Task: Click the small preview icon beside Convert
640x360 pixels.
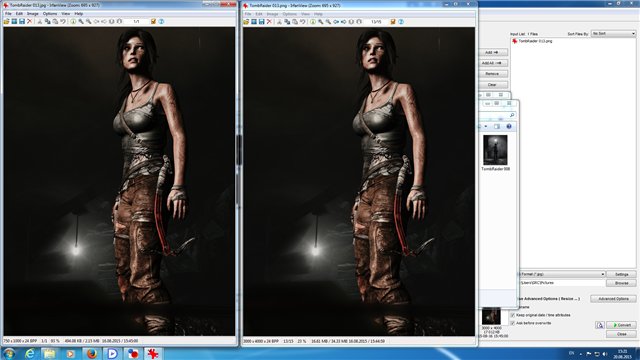Action: pyautogui.click(x=600, y=325)
